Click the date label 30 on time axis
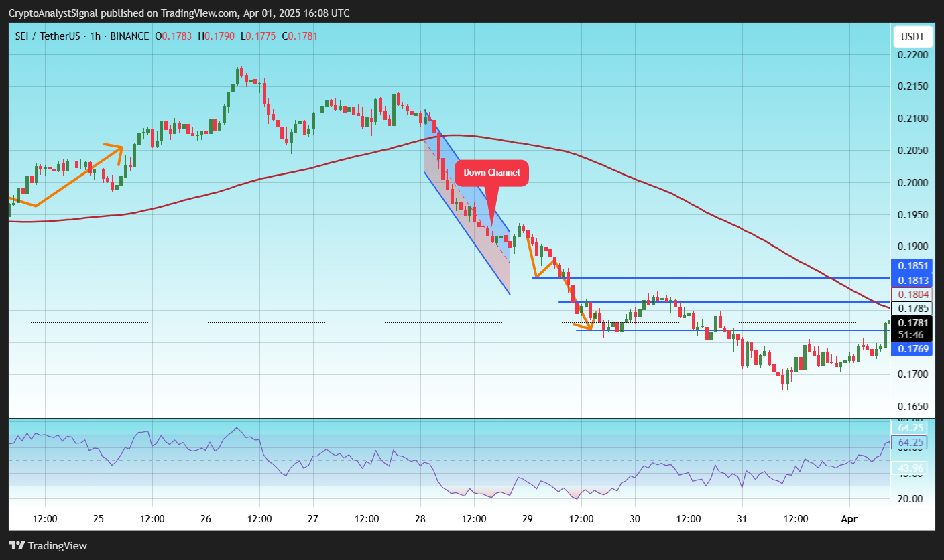 tap(635, 519)
